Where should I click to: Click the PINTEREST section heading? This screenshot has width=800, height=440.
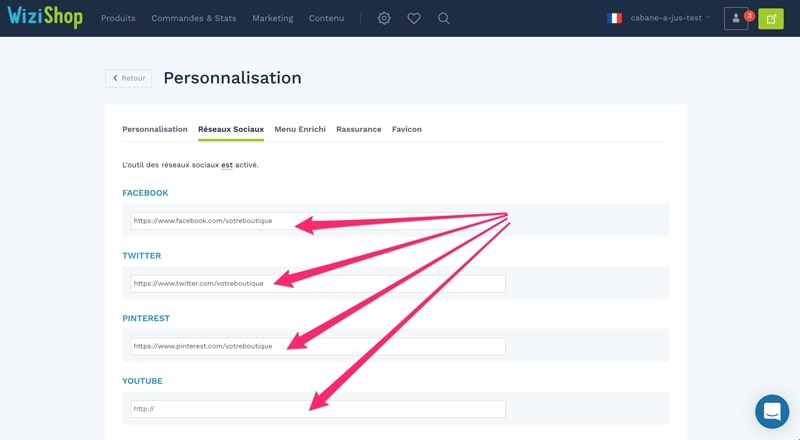point(146,318)
